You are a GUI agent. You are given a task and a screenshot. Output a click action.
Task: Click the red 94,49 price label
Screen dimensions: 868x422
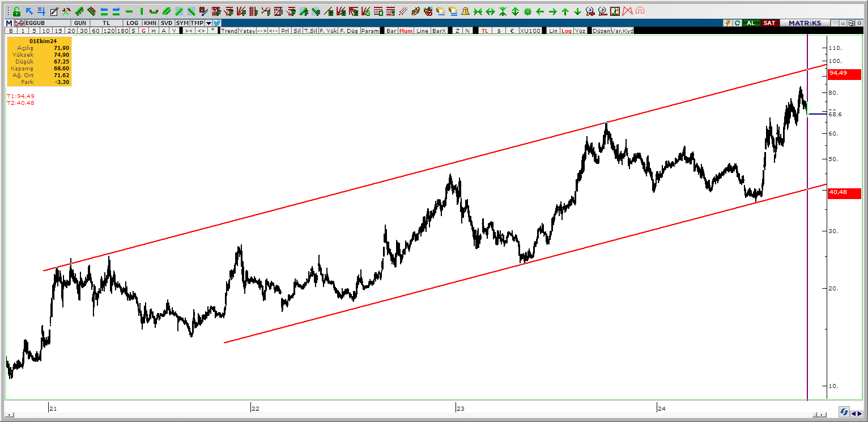pos(844,73)
